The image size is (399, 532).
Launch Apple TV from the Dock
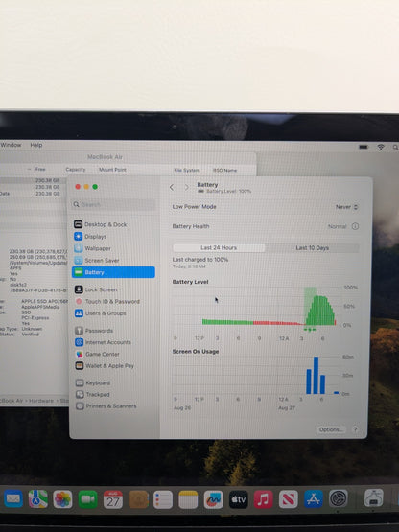tap(239, 499)
